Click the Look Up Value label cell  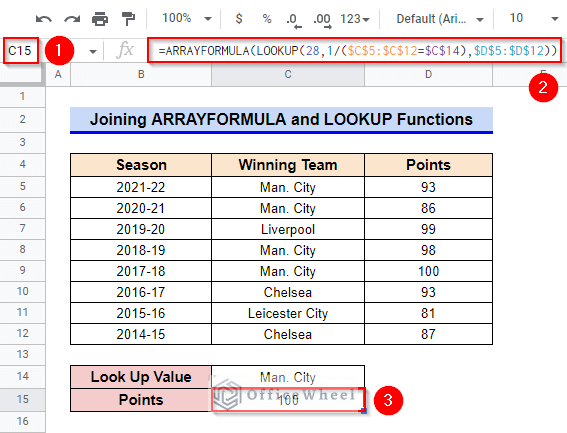[141, 377]
